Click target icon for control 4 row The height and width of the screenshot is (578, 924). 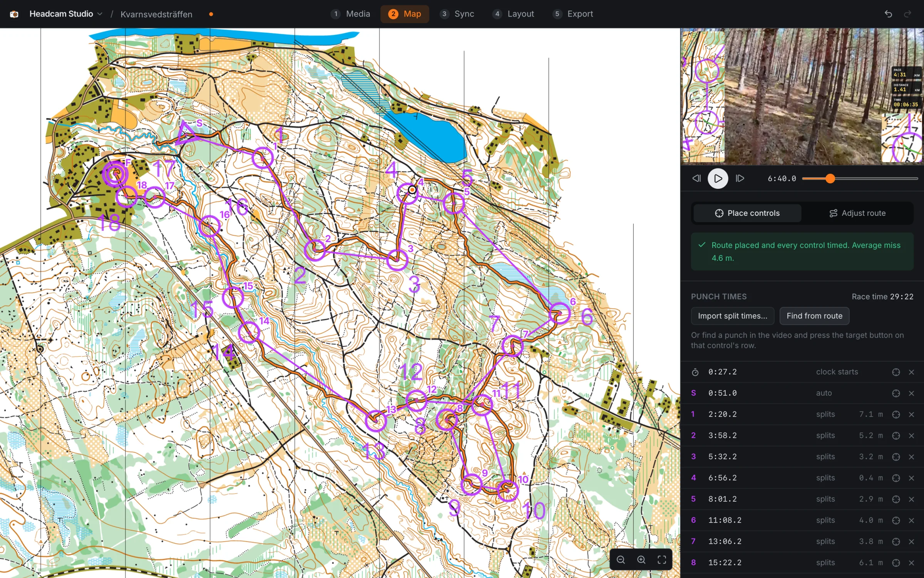point(896,478)
